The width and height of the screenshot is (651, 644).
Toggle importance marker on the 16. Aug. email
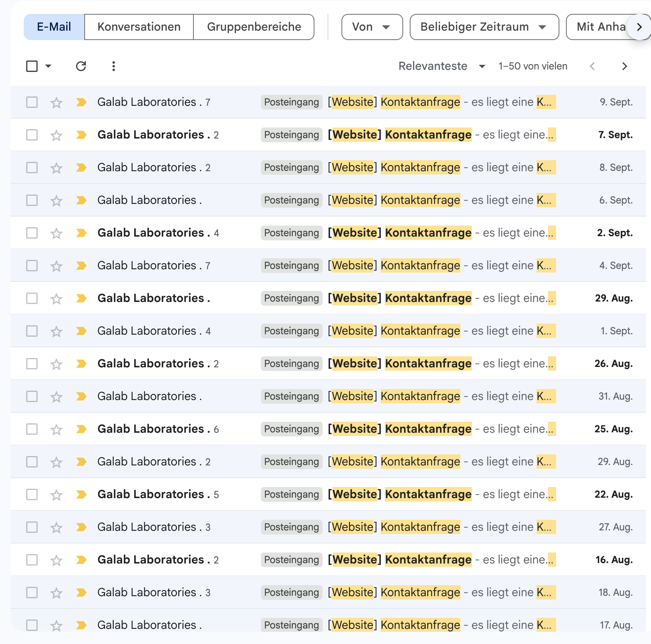[81, 560]
